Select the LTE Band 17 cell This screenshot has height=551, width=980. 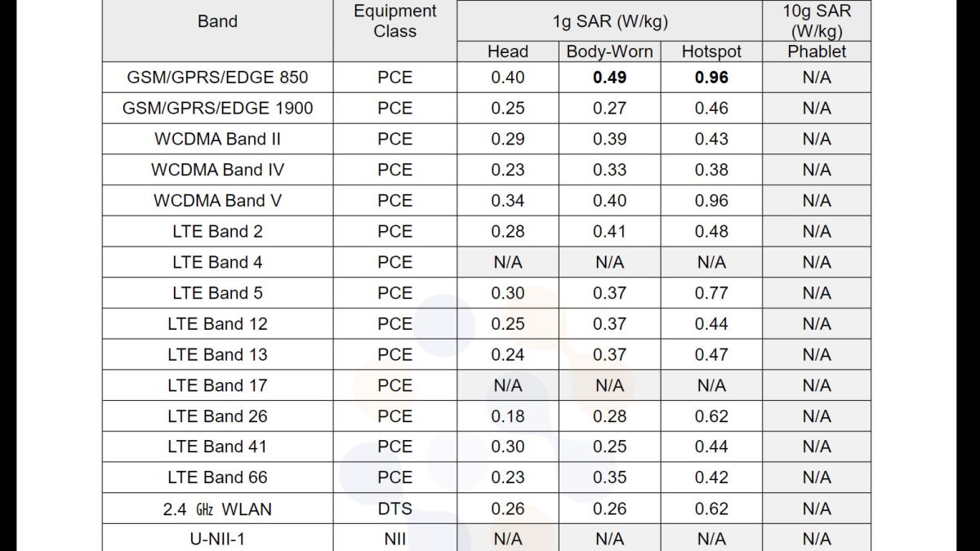pyautogui.click(x=217, y=385)
